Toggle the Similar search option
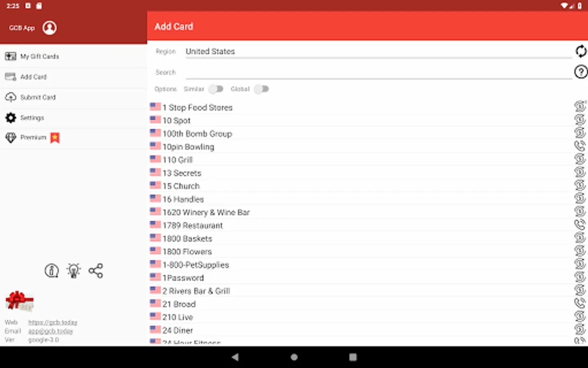Screen dimensions: 588x368 tap(216, 89)
